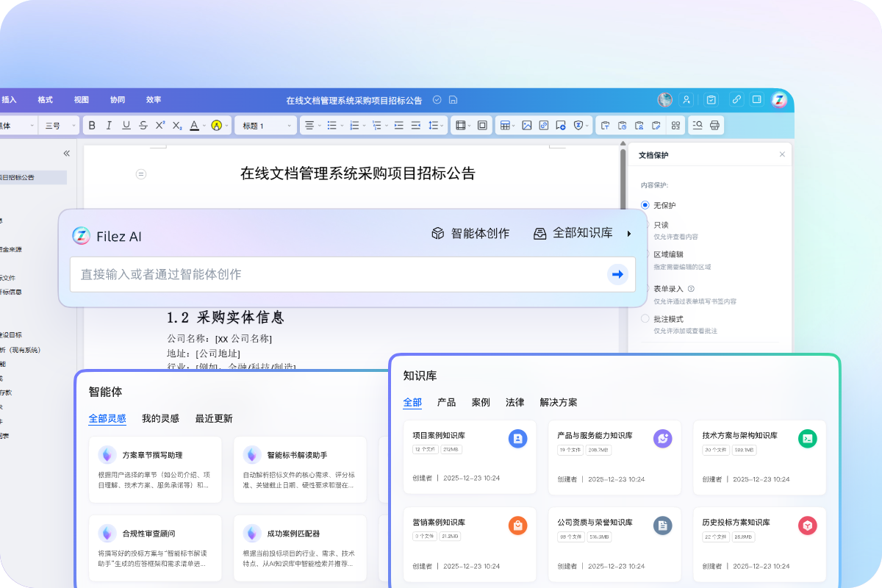Select the 无保护 radio option

click(x=645, y=205)
